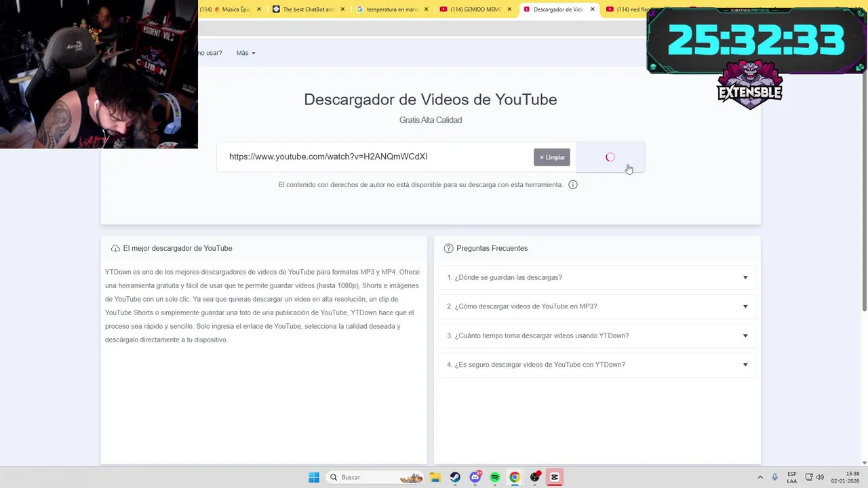
Task: Expand ¿Cómo descargar videos de YouTube en MP3?
Action: 597,306
